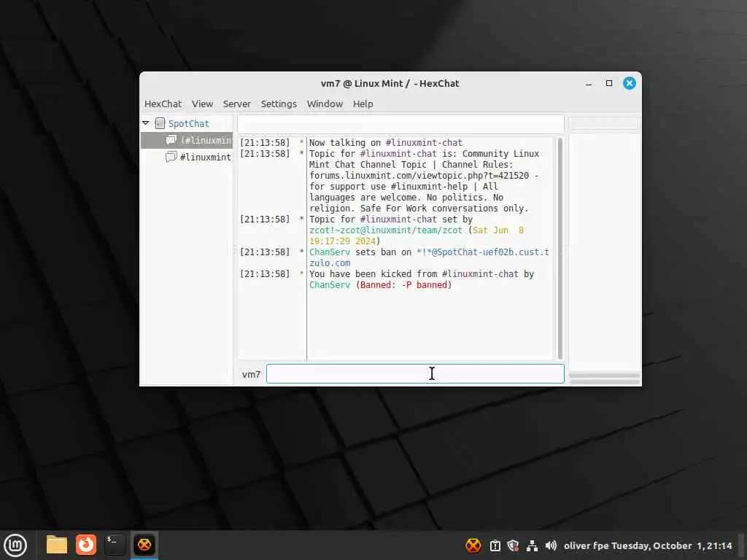Open forums.linuxmint.com viewtopic link

419,176
